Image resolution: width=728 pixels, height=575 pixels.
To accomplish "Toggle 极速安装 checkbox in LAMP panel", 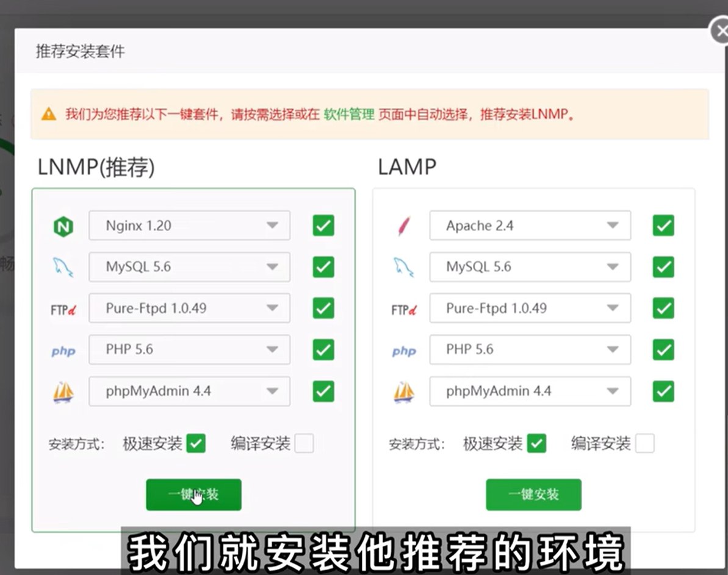I will click(536, 443).
